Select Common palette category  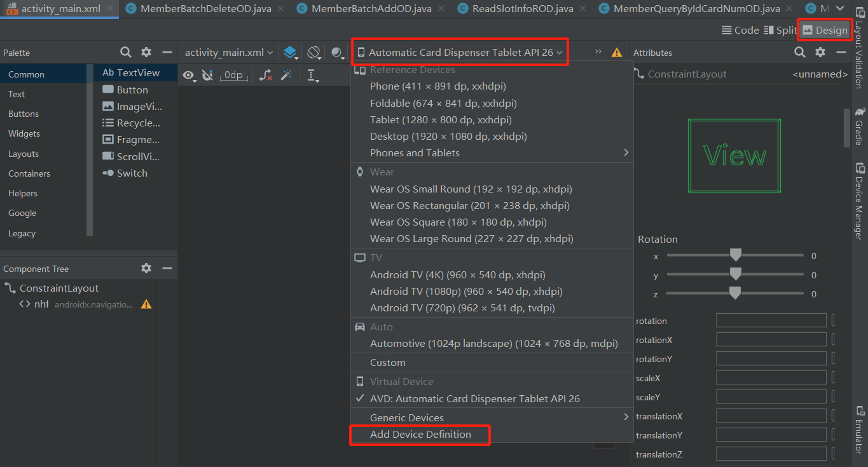pos(43,74)
